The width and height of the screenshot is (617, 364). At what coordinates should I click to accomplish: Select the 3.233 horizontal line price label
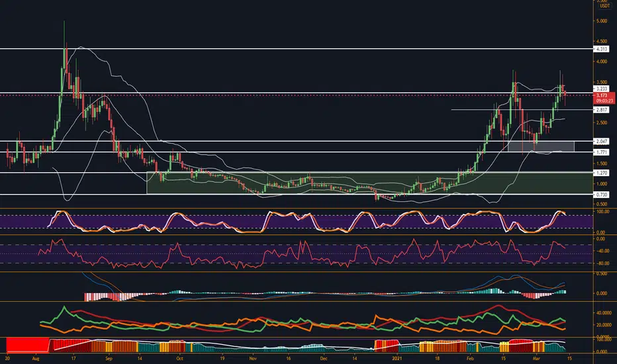[602, 89]
